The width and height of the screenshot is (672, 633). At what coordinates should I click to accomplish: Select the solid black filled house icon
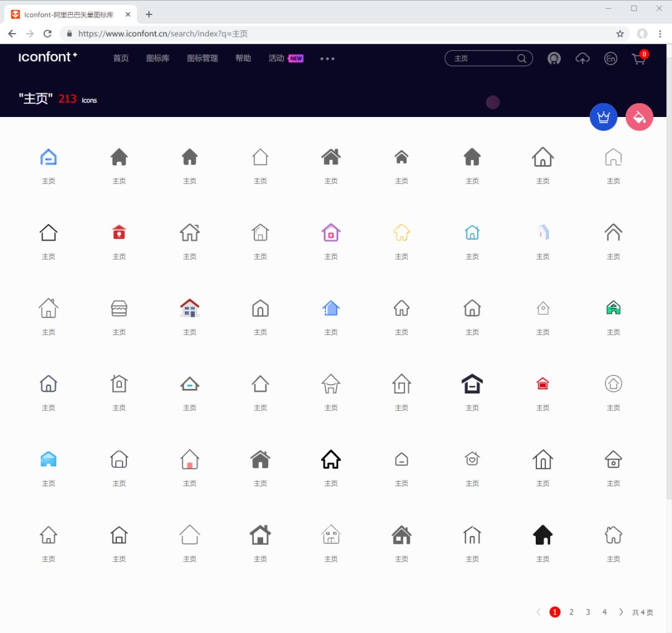tap(543, 535)
